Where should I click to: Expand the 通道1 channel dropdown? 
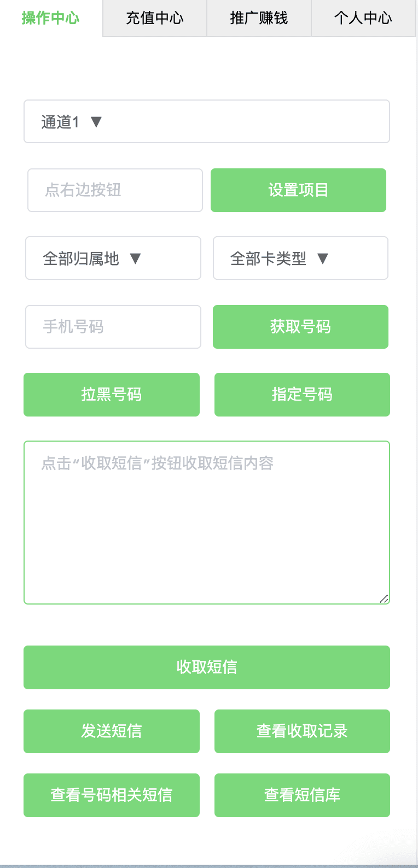tap(207, 121)
